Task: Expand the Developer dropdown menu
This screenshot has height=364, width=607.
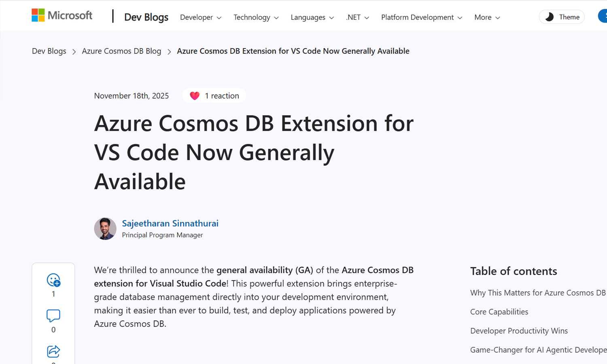Action: click(x=201, y=17)
